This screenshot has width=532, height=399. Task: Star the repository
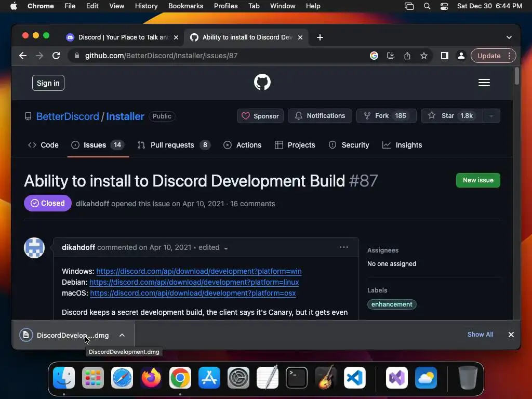[x=451, y=116]
